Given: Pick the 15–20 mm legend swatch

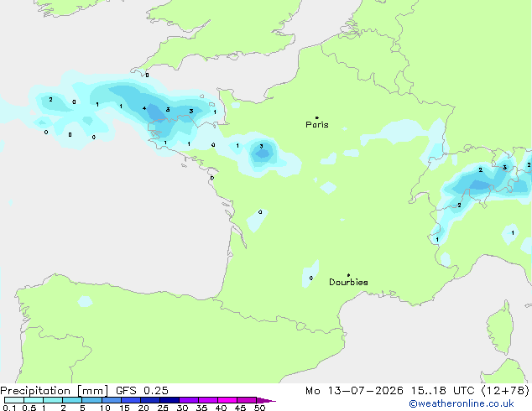Looking at the screenshot, I should tap(130, 400).
